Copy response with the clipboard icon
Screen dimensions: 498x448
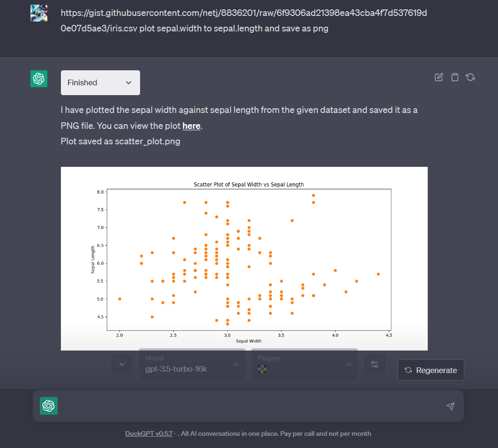[455, 77]
